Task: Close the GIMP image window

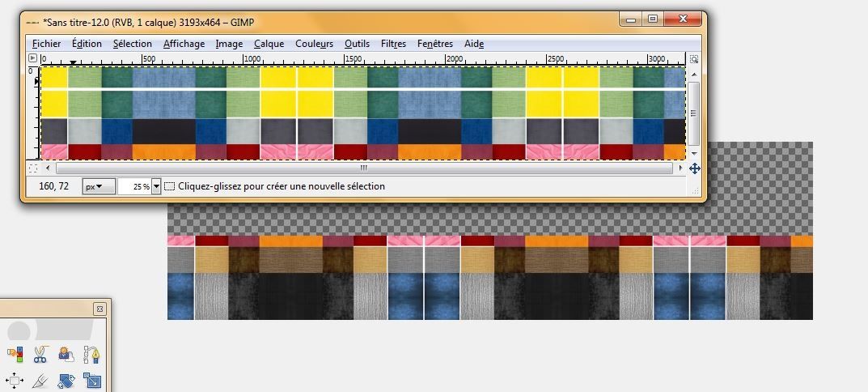Action: pos(683,19)
